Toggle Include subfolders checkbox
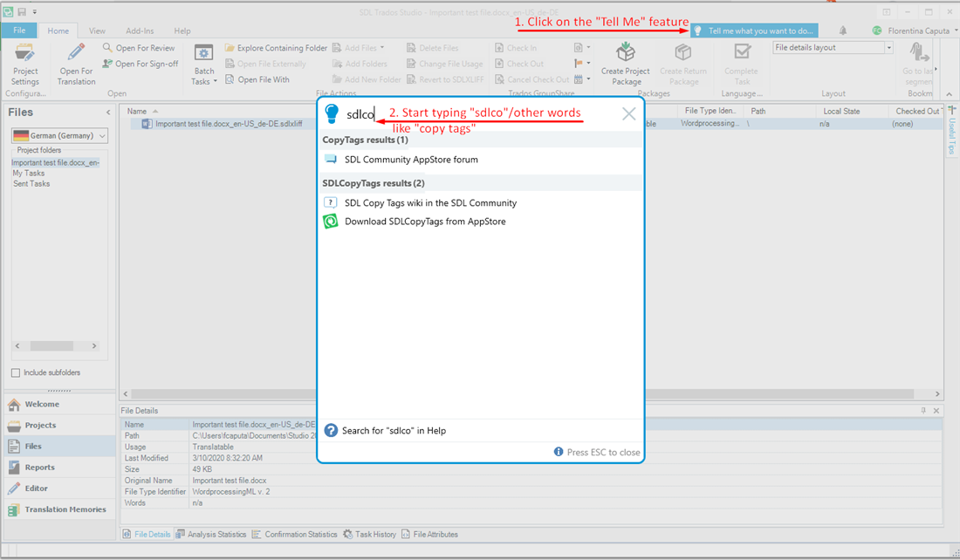Viewport: 960px width, 560px height. pos(16,372)
